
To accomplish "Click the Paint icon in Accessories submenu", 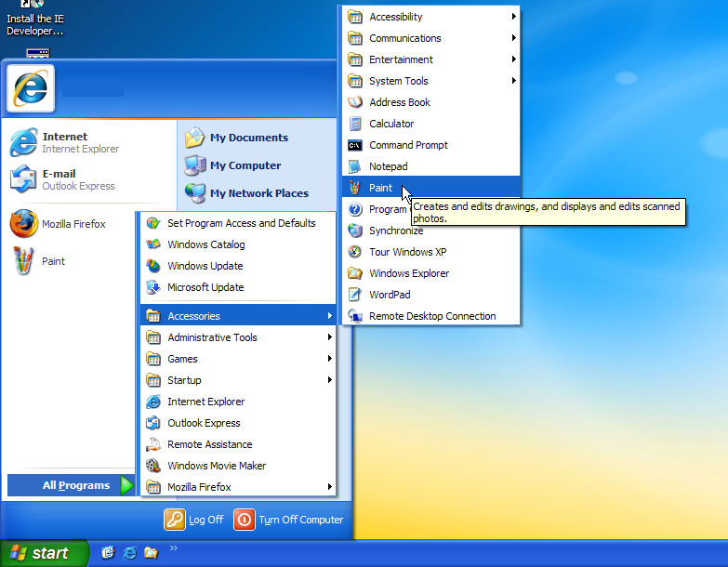I will point(355,188).
